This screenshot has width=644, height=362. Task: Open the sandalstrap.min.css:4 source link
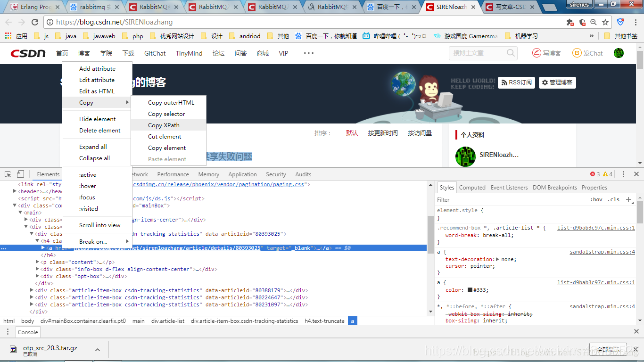[602, 252]
